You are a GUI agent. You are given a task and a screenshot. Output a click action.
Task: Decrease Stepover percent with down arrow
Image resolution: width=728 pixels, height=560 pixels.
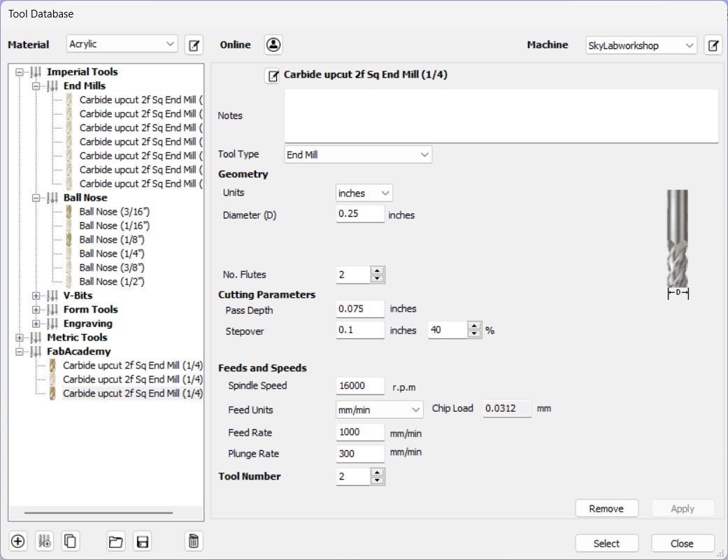[473, 333]
